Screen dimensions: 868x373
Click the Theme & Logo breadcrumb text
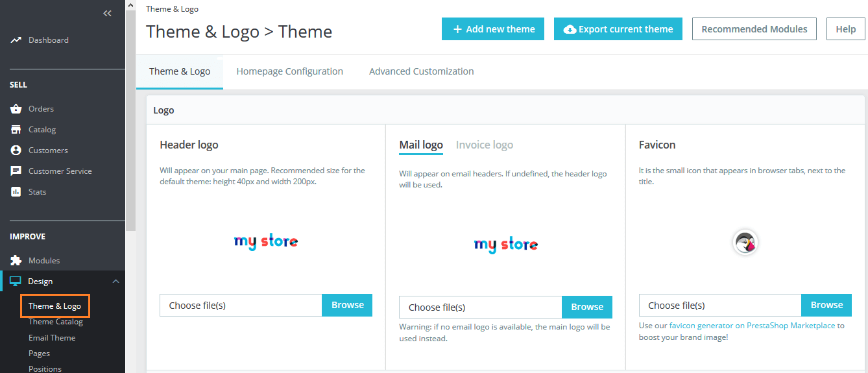[173, 9]
